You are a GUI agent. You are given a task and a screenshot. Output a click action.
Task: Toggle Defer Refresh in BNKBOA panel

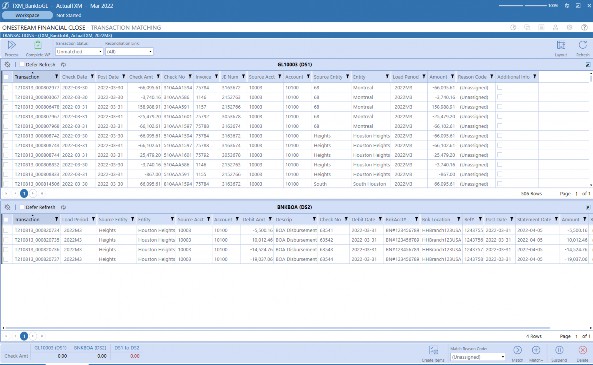tap(22, 207)
